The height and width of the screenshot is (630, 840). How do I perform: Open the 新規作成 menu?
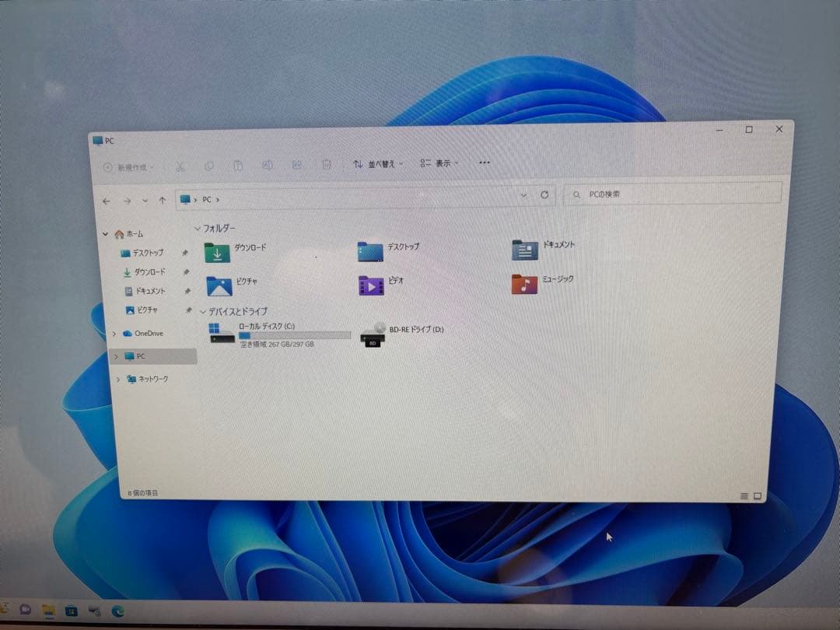124,165
